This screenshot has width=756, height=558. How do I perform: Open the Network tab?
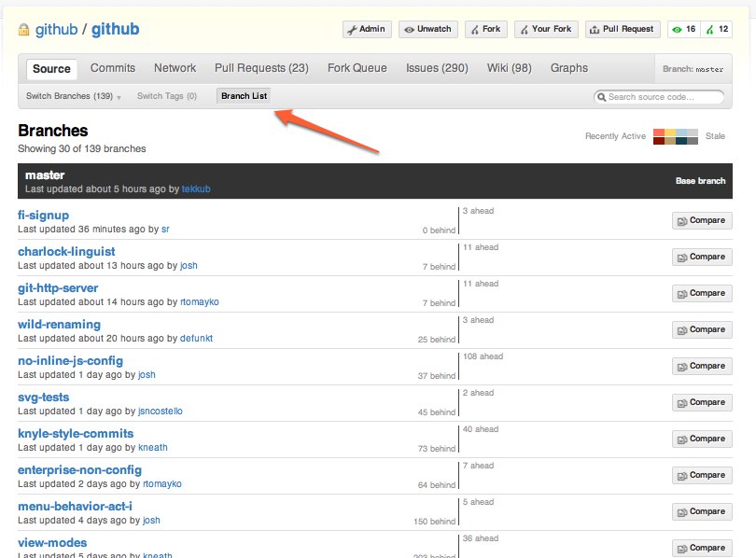tap(175, 68)
